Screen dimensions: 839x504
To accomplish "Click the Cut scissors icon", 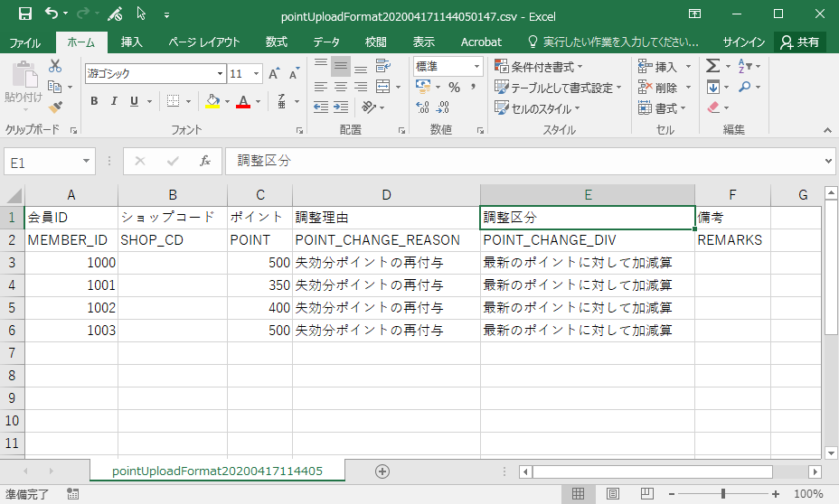I will point(54,66).
